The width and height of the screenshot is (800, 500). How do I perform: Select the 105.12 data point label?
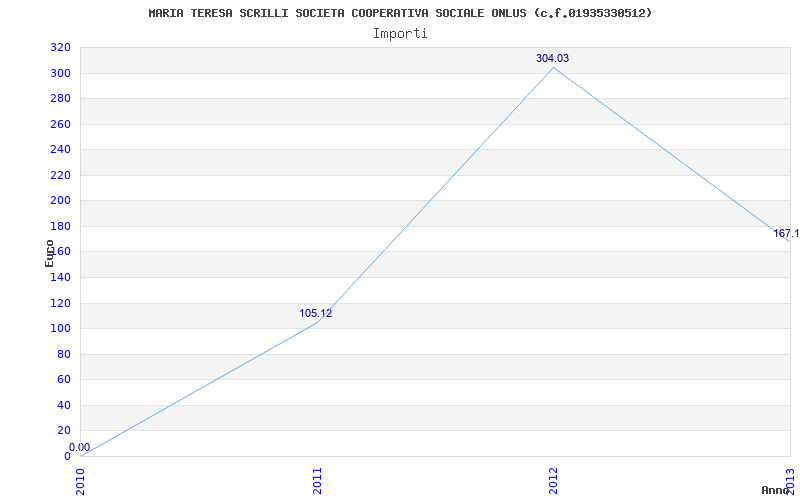(x=315, y=313)
